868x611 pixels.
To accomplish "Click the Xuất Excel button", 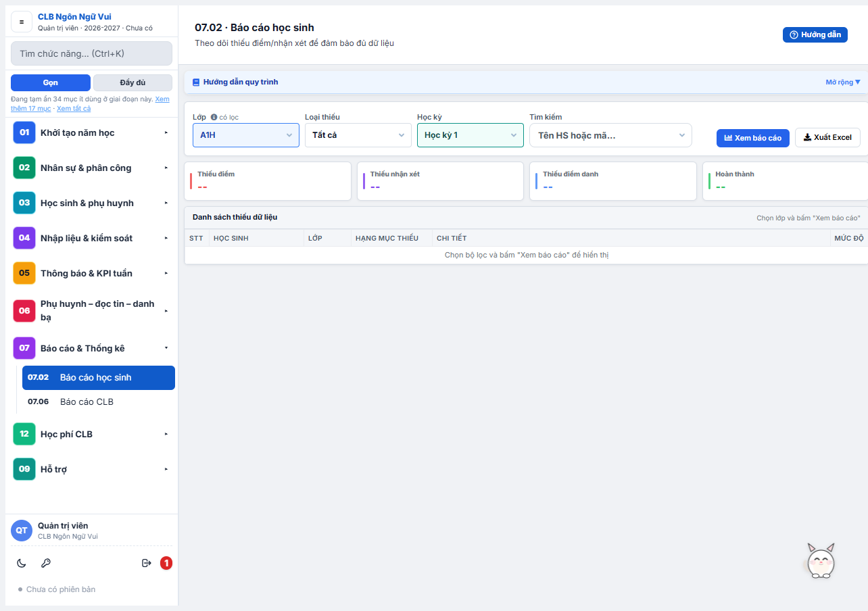I will point(828,138).
